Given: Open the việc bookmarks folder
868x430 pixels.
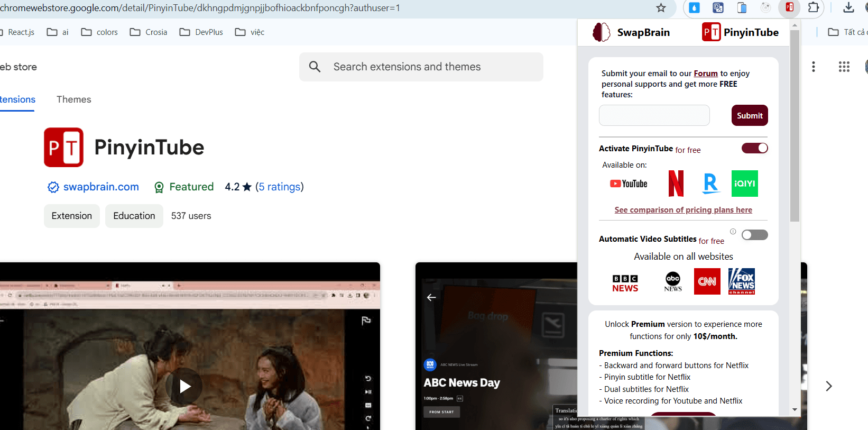Looking at the screenshot, I should (x=250, y=32).
